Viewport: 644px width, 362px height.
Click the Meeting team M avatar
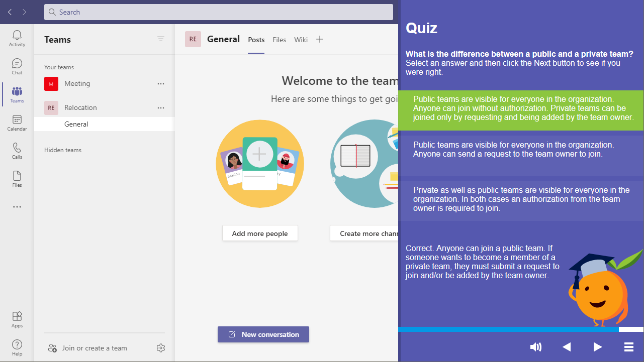tap(51, 84)
